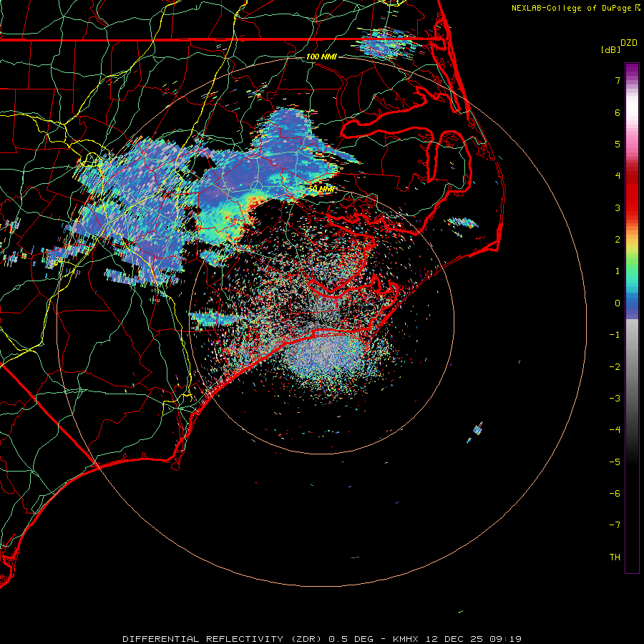Click the 1 dB value on color scale
The width and height of the screenshot is (644, 644).
click(x=618, y=271)
